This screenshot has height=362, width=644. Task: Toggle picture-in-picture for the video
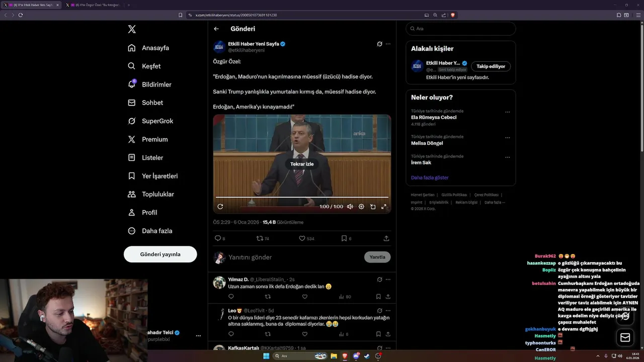pyautogui.click(x=373, y=207)
